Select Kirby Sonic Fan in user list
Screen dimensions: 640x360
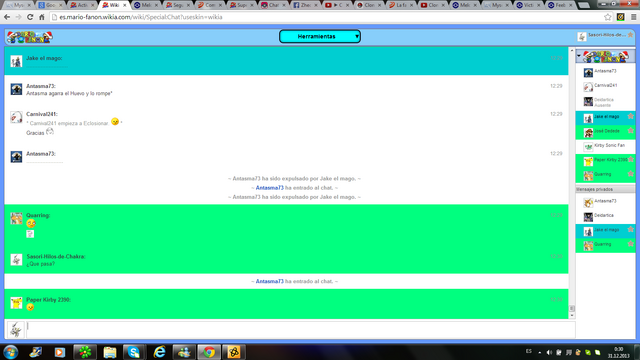(x=605, y=147)
